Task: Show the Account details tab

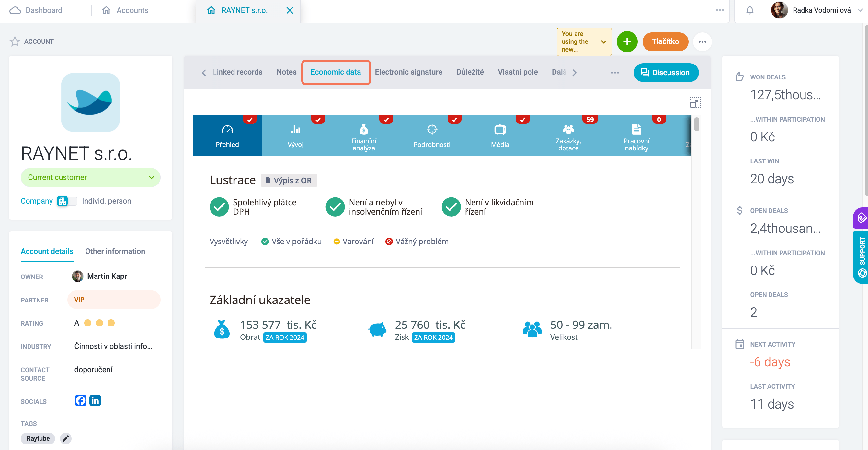Action: [47, 251]
